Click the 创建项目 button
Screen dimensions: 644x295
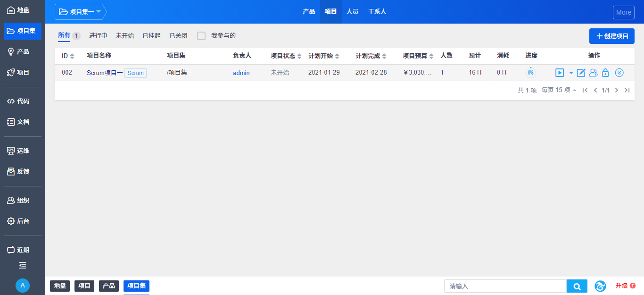tap(611, 36)
